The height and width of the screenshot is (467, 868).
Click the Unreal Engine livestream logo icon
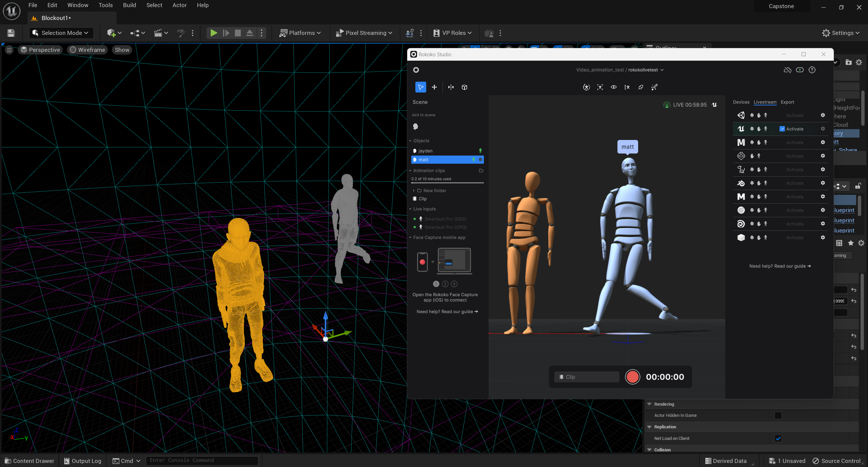click(x=741, y=129)
